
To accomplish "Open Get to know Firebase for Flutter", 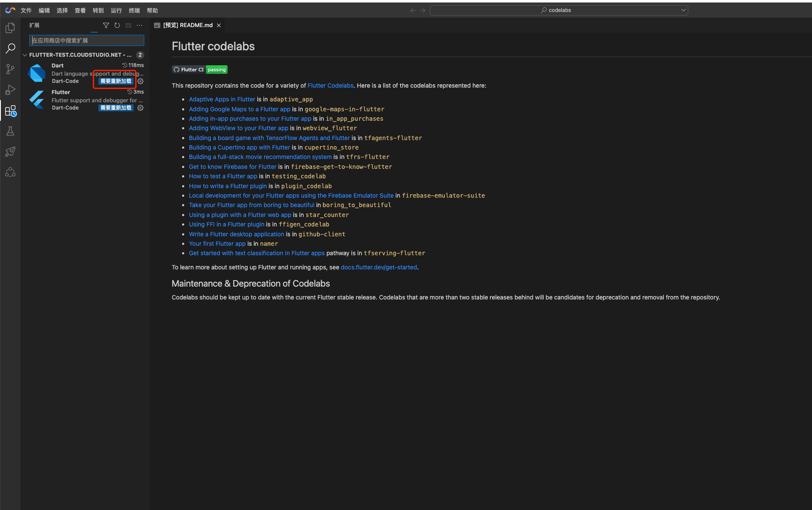I will point(233,167).
